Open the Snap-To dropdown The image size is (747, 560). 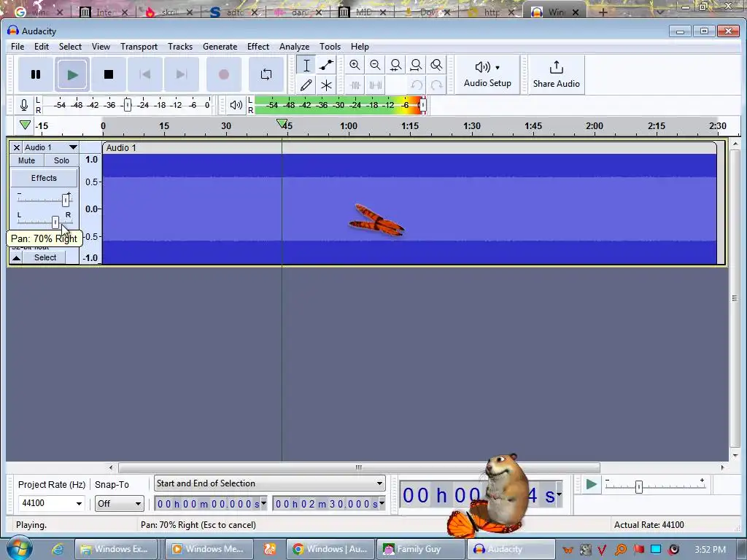point(120,503)
